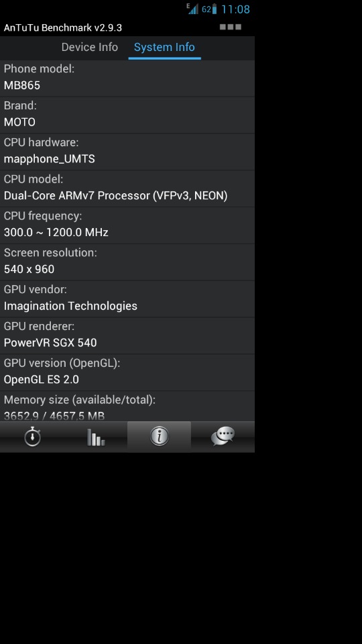Select the System Info tab
The height and width of the screenshot is (644, 362).
pos(164,47)
